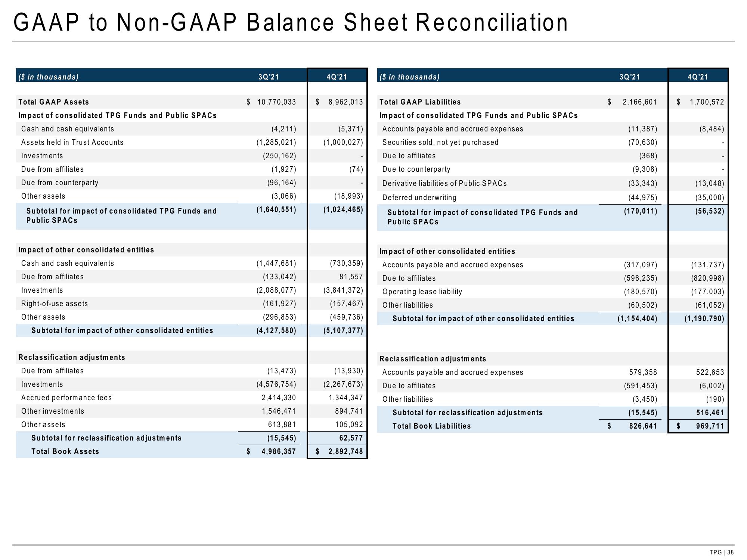The height and width of the screenshot is (560, 747).
Task: Click the subtotal value (5,107,377)
Action: point(343,330)
